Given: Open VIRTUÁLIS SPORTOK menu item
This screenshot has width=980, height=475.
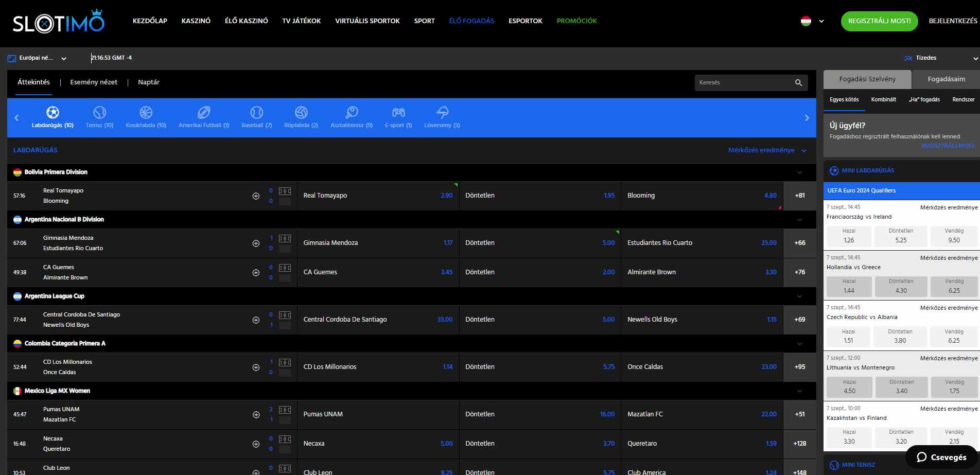Looking at the screenshot, I should (x=367, y=21).
